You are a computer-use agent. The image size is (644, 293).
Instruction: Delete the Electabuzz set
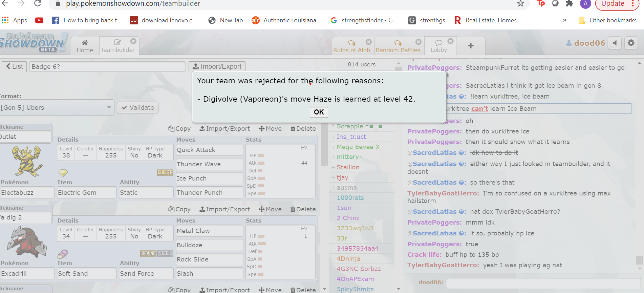(x=303, y=129)
